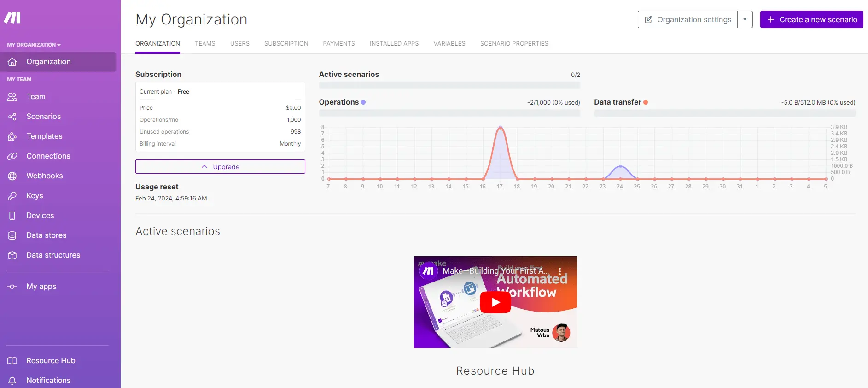This screenshot has width=868, height=388.
Task: Click the Data stores database icon
Action: pos(12,235)
